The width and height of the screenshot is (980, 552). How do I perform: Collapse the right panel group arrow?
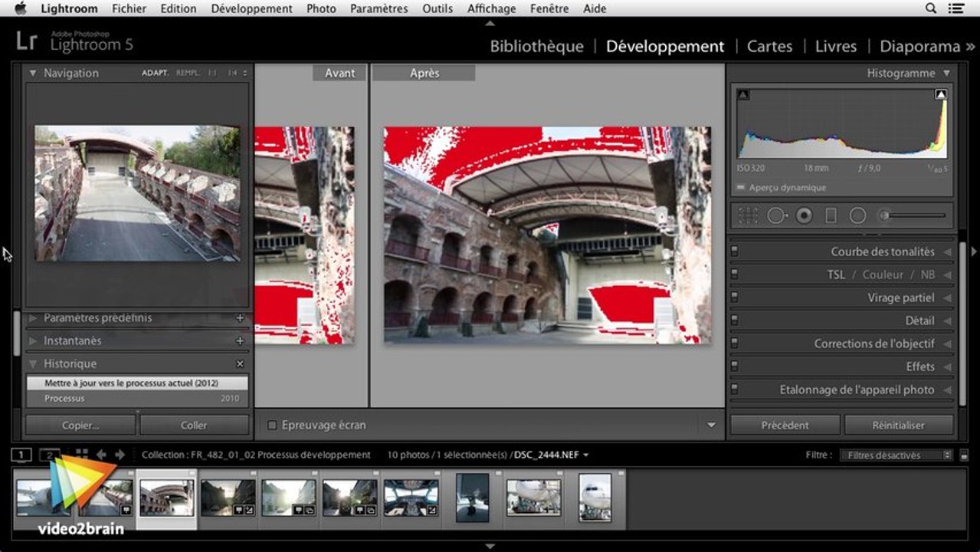pos(975,251)
